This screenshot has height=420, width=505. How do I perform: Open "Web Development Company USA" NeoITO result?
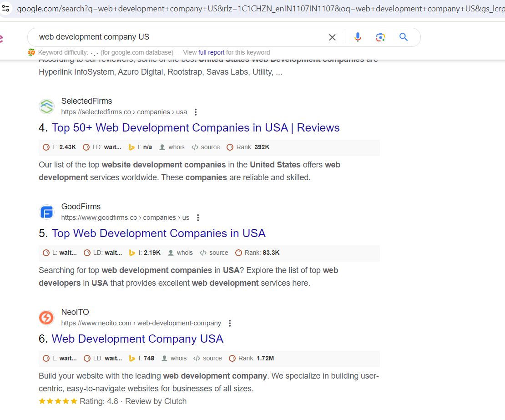(137, 339)
